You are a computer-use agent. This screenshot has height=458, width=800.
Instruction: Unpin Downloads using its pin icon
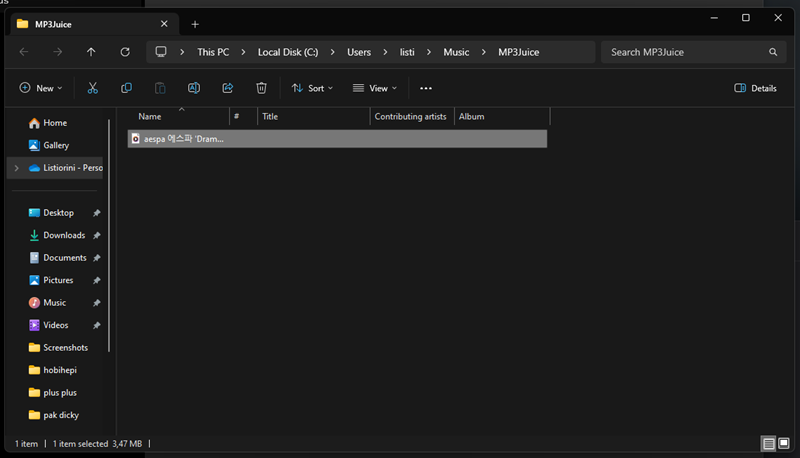coord(96,235)
